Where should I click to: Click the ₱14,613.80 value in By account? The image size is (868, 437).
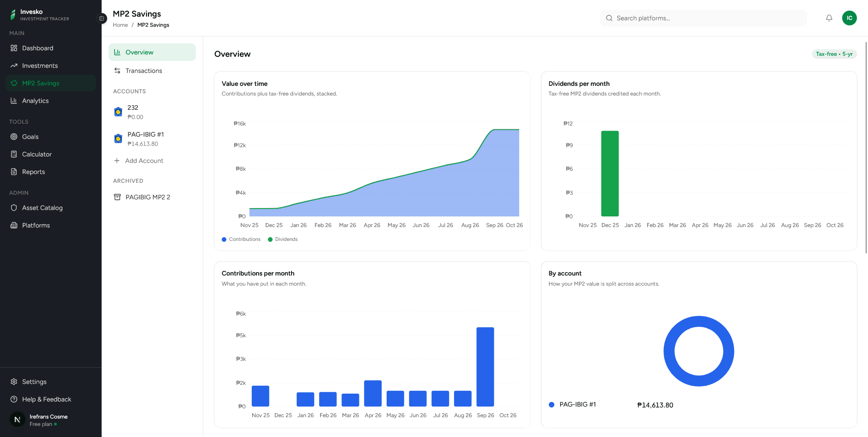click(655, 405)
